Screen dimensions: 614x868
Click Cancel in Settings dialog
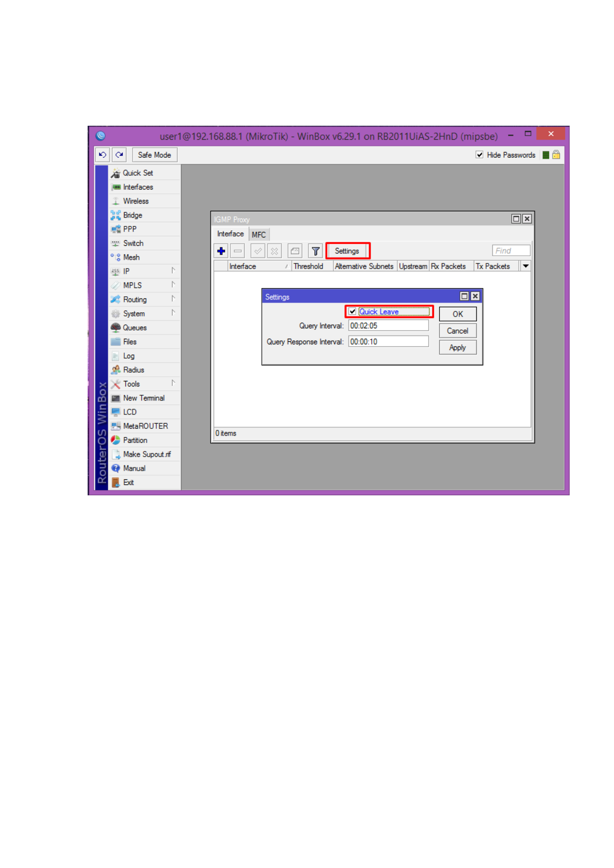tap(458, 331)
